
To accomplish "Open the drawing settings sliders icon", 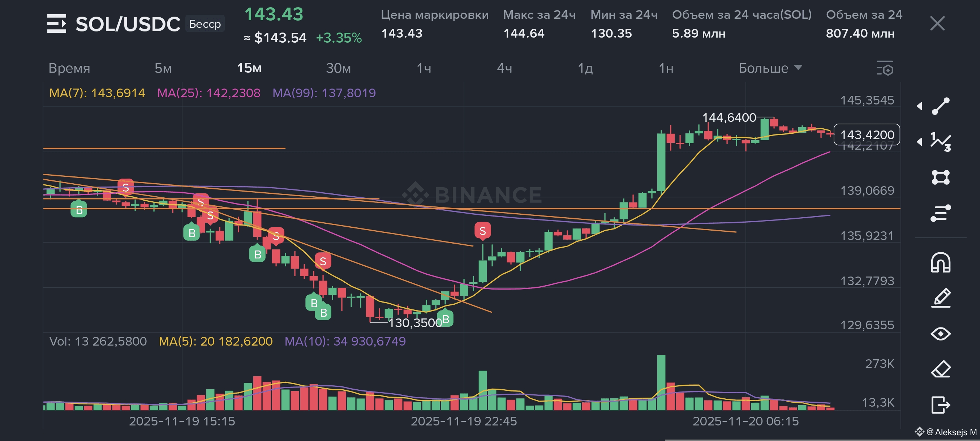I will tap(941, 213).
